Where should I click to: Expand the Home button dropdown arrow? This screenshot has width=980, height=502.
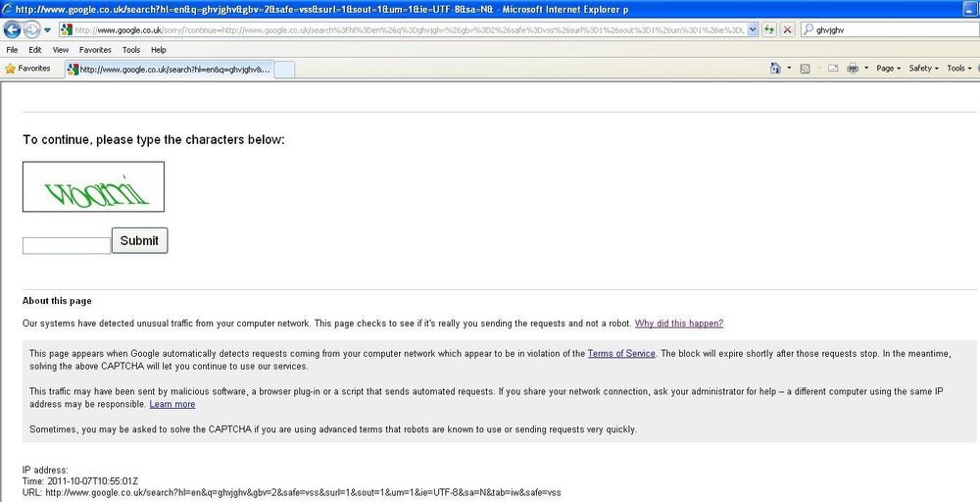point(789,68)
